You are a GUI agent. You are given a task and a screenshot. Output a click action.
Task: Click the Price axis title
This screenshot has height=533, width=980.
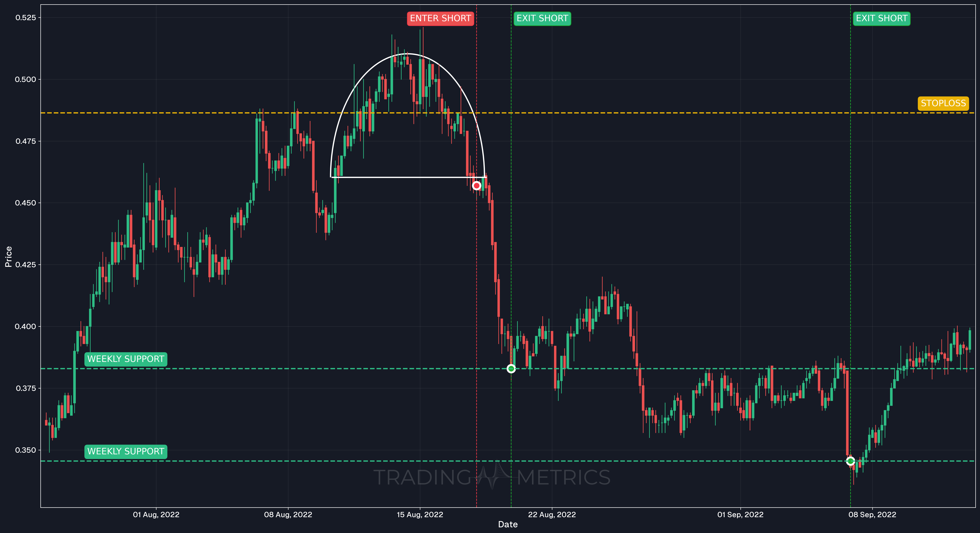click(x=8, y=257)
